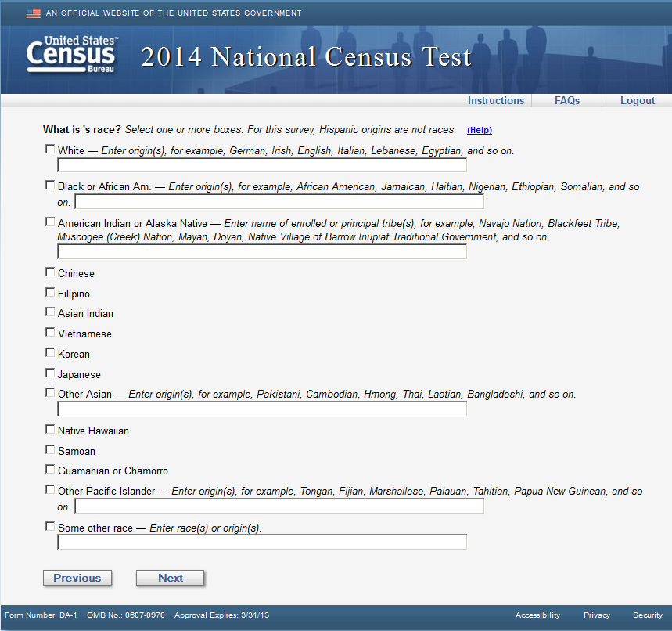The width and height of the screenshot is (672, 631).
Task: Tick the Filipino checkbox
Action: tap(50, 293)
